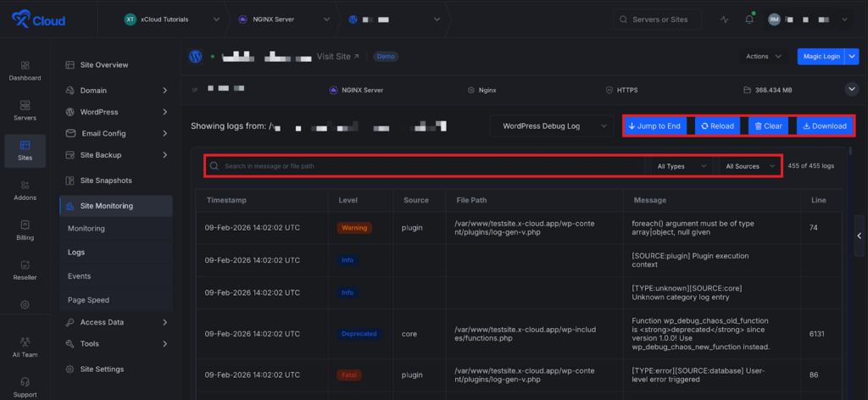Click the Warning level badge

(354, 227)
